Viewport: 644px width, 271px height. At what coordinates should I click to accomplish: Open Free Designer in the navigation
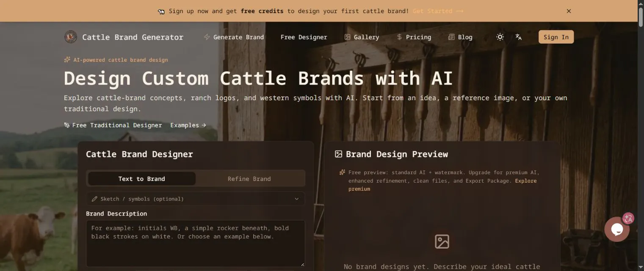(304, 37)
